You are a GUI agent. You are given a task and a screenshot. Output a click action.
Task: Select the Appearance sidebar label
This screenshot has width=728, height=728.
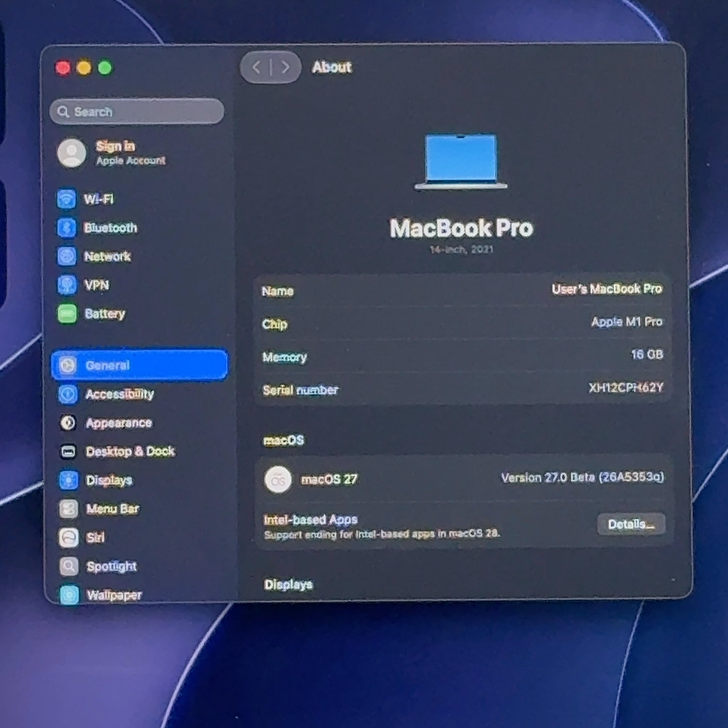tap(119, 423)
